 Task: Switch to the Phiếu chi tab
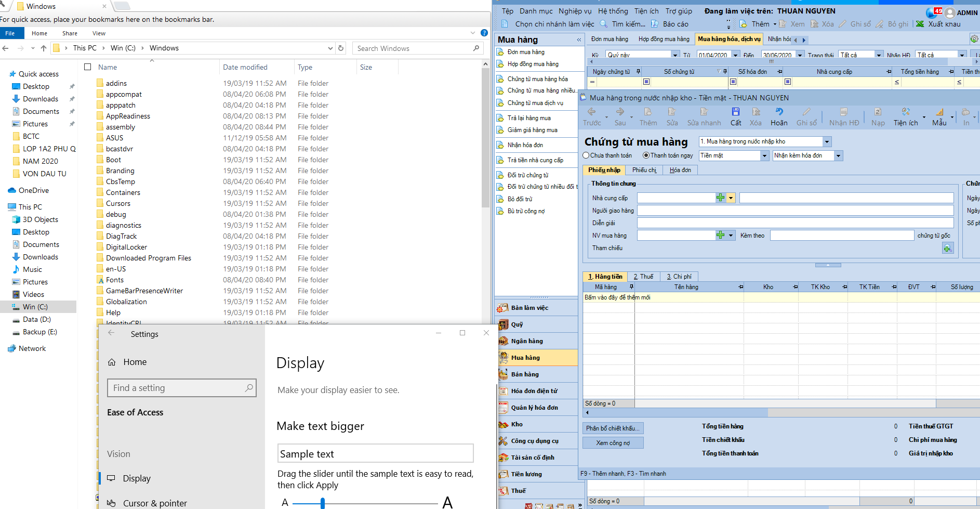pos(644,170)
